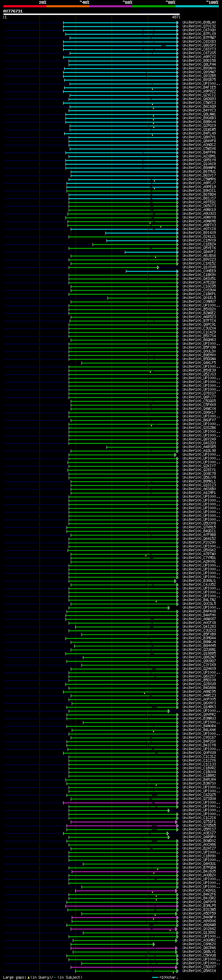Click the query end position 487 label
This screenshot has width=222, height=980.
(x=175, y=17)
